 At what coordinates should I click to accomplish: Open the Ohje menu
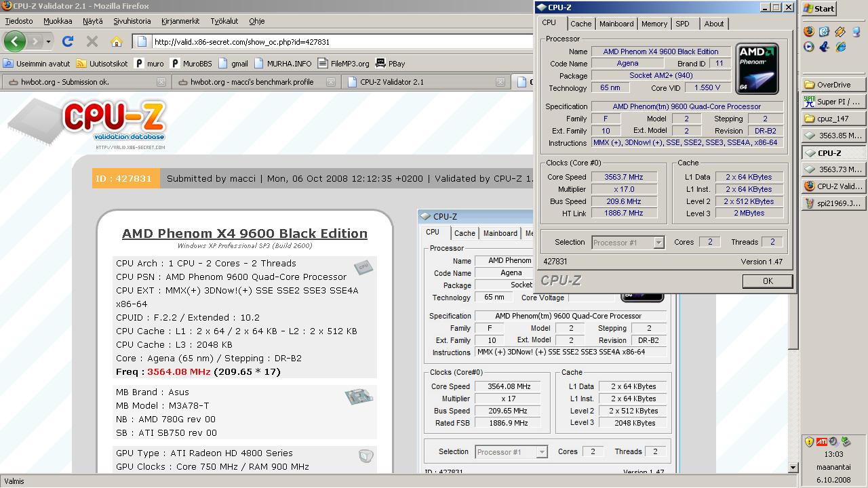coord(256,21)
